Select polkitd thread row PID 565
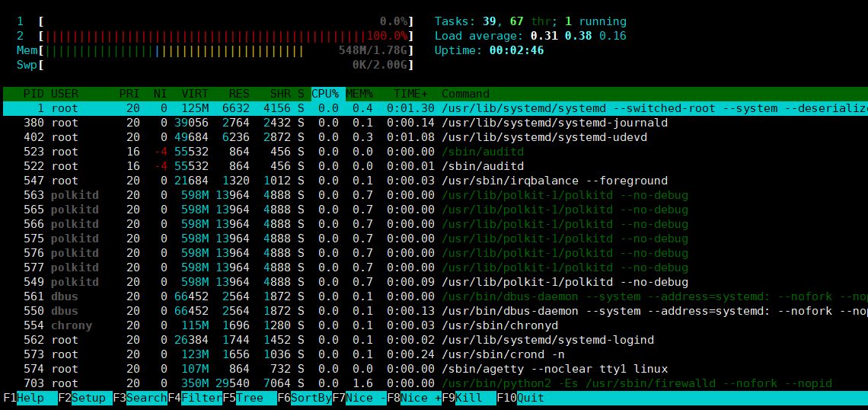The image size is (868, 410). pos(436,210)
